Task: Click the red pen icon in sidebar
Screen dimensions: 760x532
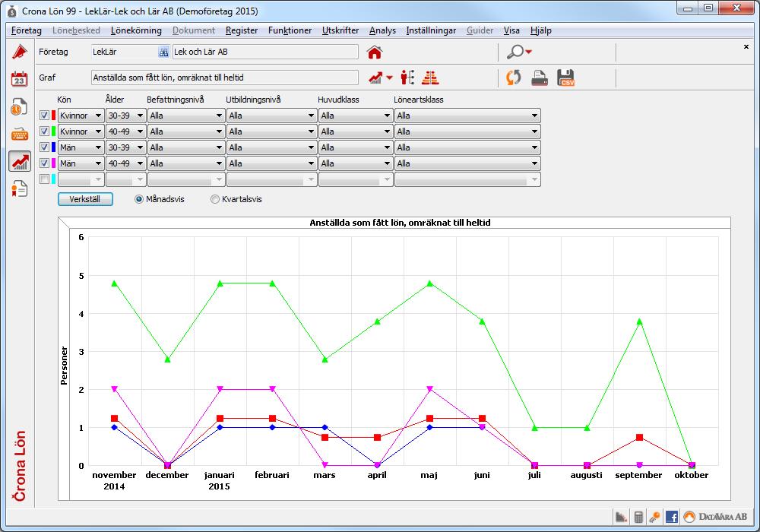Action: pos(20,52)
